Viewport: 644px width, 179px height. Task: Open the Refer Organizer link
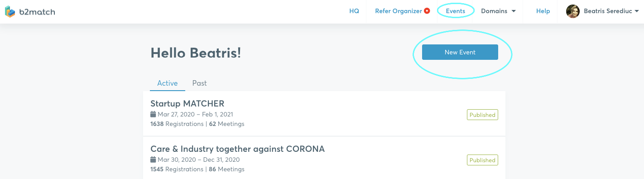(399, 11)
